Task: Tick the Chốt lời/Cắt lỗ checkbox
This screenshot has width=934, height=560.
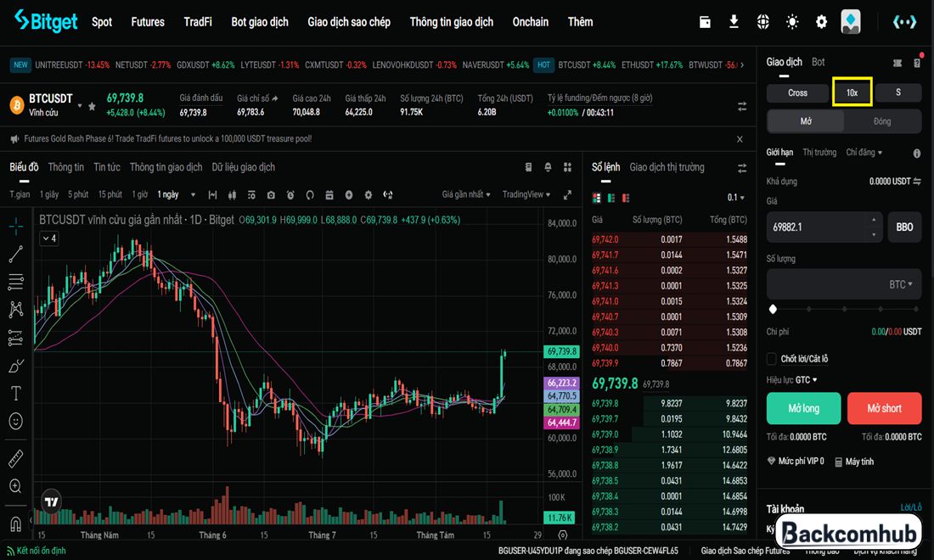Action: click(x=771, y=359)
